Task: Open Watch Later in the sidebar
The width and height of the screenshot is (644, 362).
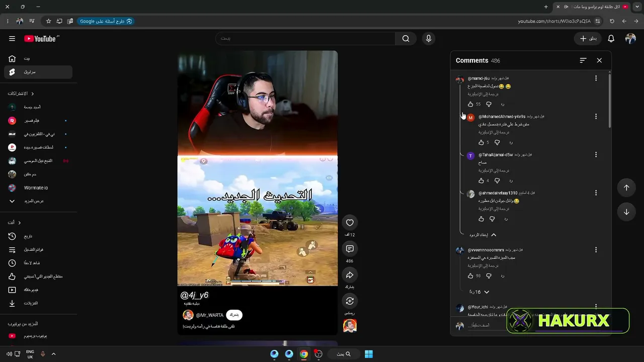Action: (x=38, y=263)
